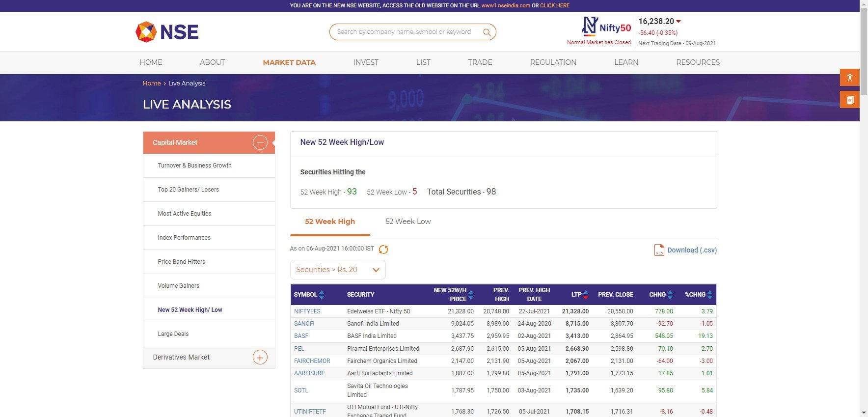Viewport: 868px width, 417px height.
Task: Click the 52 Week High count 93
Action: click(x=352, y=192)
